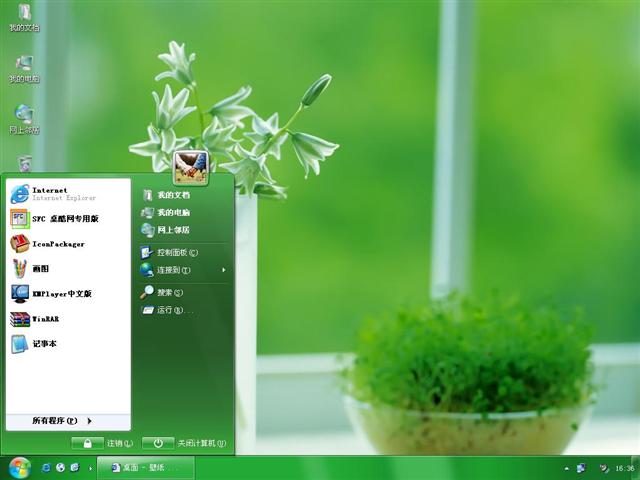Click the third Quick Launch icon

click(x=75, y=468)
